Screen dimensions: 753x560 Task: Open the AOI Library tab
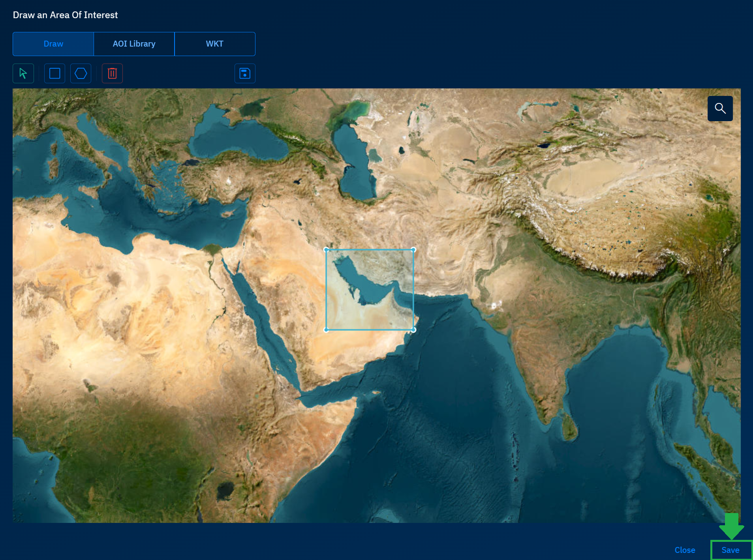pyautogui.click(x=134, y=44)
